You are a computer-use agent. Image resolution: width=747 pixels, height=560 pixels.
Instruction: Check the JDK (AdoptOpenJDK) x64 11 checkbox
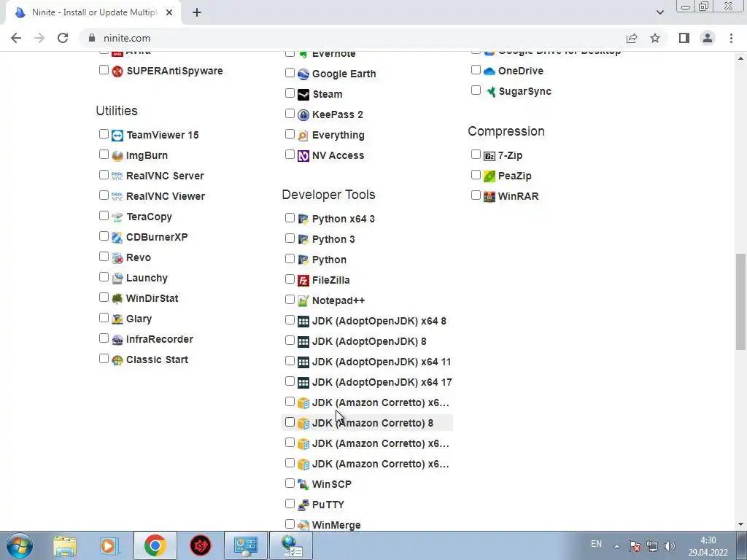point(290,361)
